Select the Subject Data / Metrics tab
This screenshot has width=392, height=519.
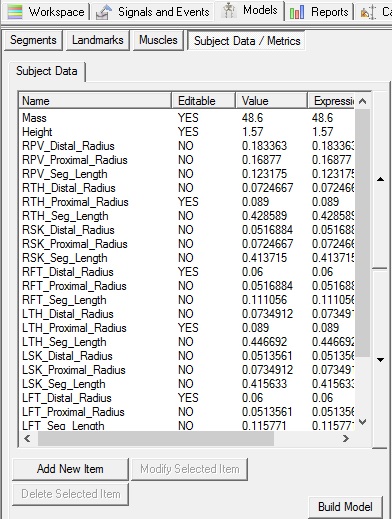[x=247, y=41]
